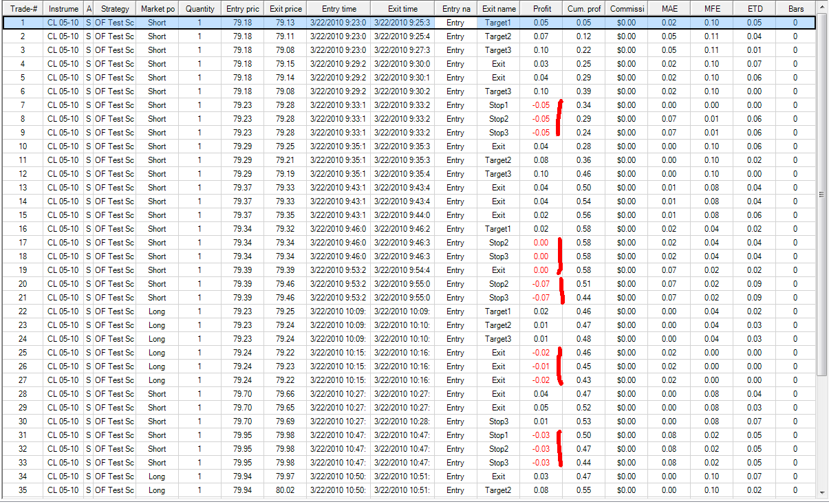Click exit price 79.15 in trade 4
The width and height of the screenshot is (829, 504).
[x=285, y=64]
